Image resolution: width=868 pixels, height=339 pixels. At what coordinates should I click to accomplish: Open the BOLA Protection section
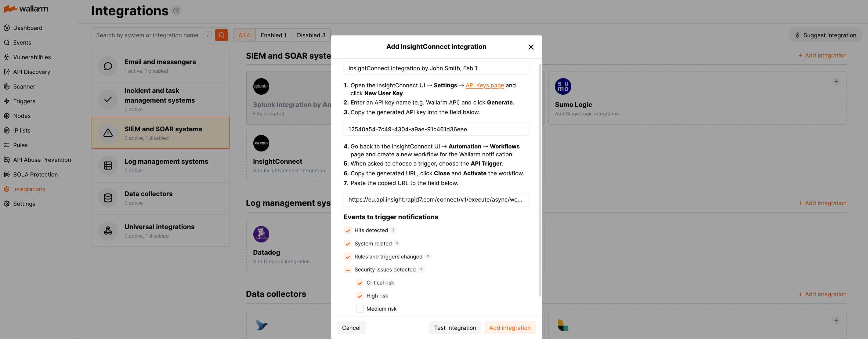coord(35,174)
